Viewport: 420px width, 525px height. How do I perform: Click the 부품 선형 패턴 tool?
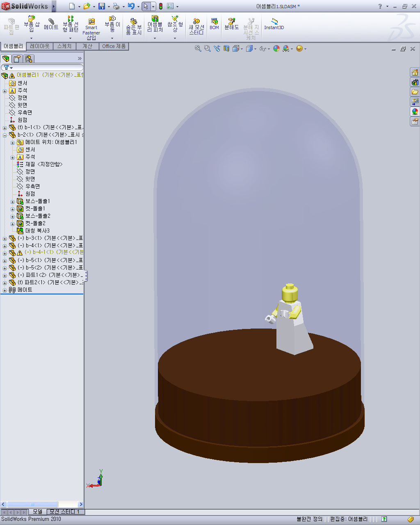click(71, 24)
